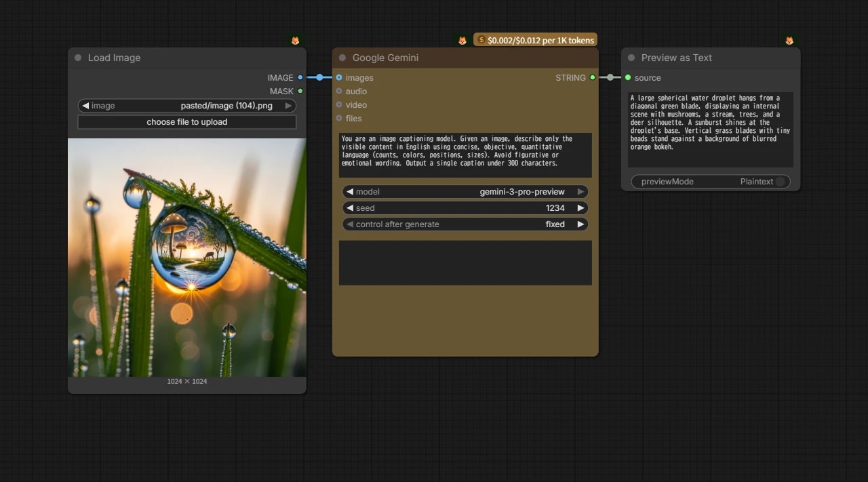Click the Preview as Text node title

[x=677, y=58]
